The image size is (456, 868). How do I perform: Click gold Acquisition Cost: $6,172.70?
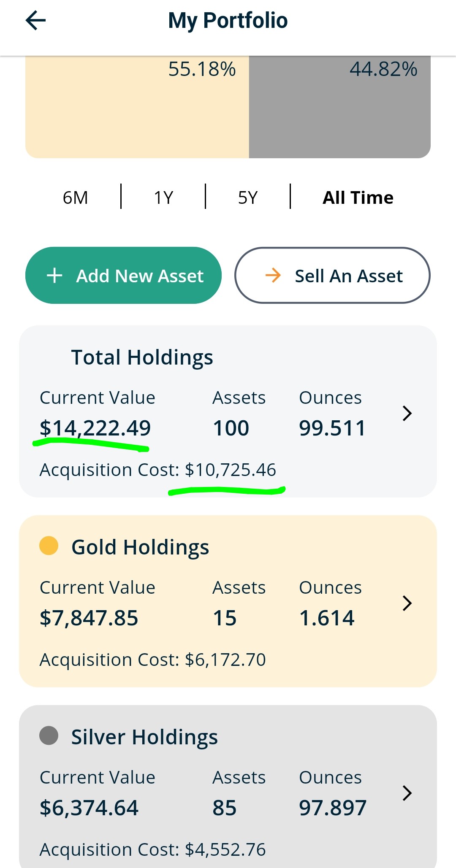(153, 660)
